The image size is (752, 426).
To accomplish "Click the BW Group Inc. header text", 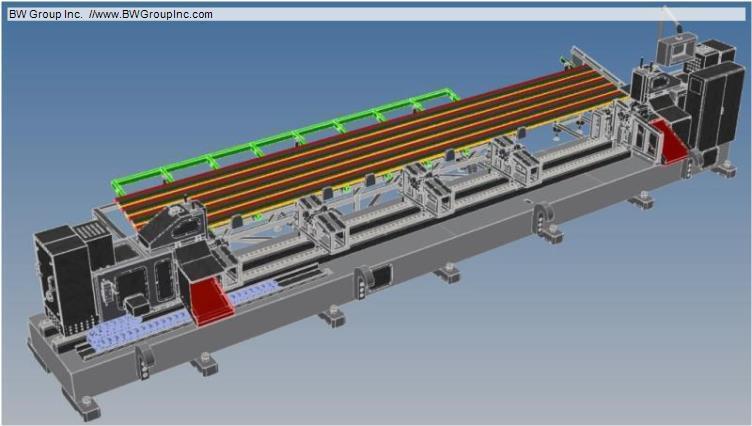I will click(46, 14).
